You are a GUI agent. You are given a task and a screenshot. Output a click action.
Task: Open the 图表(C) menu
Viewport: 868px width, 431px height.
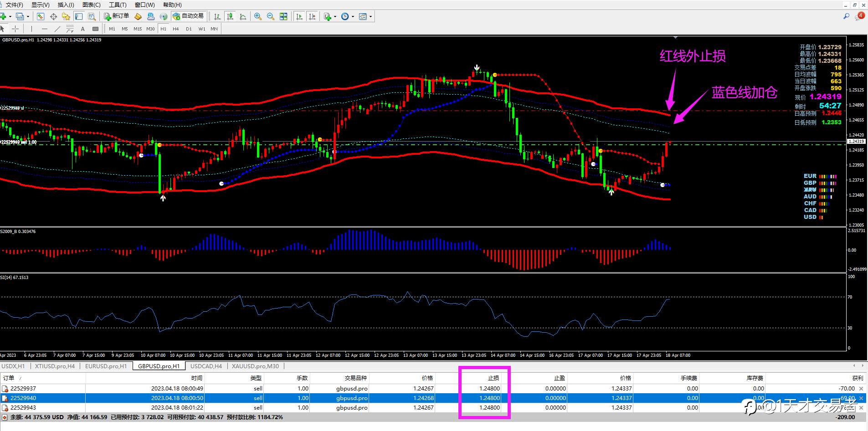[92, 5]
